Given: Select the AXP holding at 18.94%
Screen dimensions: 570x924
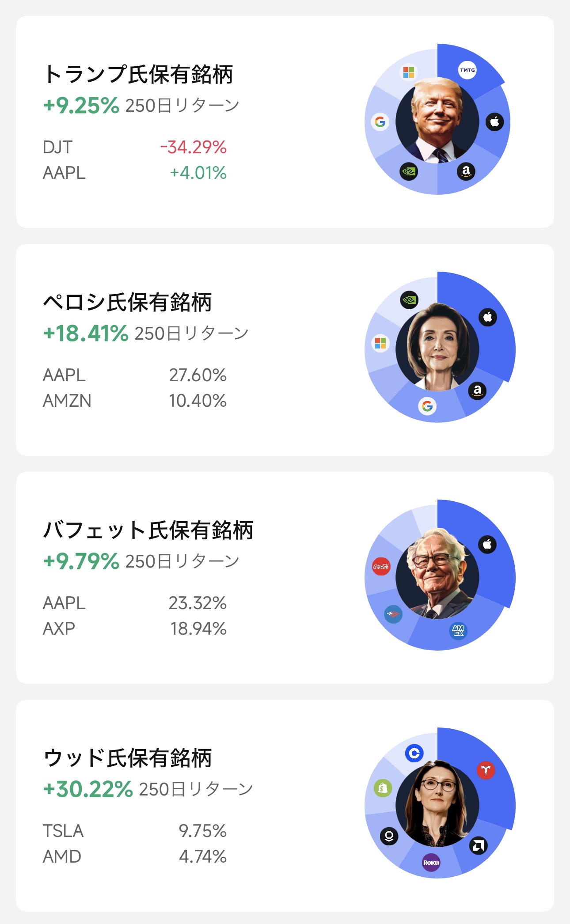Looking at the screenshot, I should click(134, 629).
